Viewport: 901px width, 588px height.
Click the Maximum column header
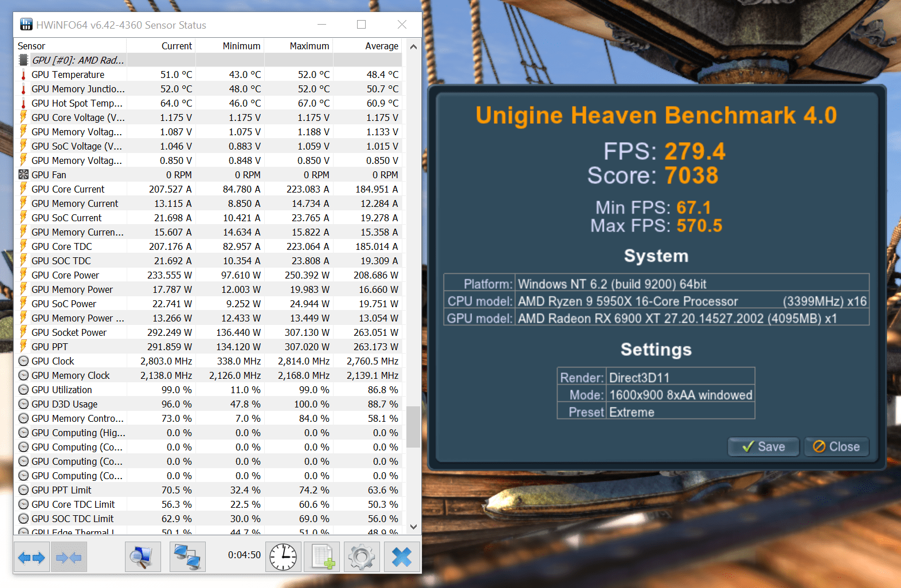tap(299, 46)
